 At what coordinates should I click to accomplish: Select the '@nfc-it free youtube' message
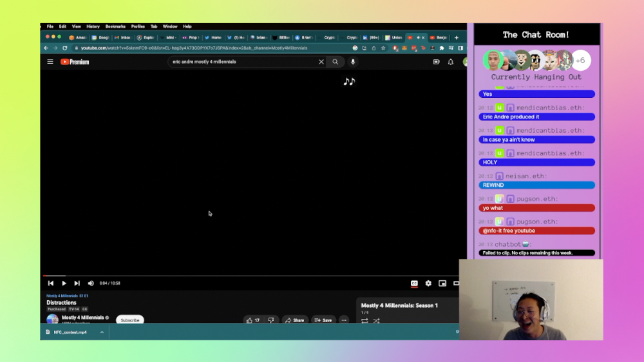pyautogui.click(x=537, y=231)
